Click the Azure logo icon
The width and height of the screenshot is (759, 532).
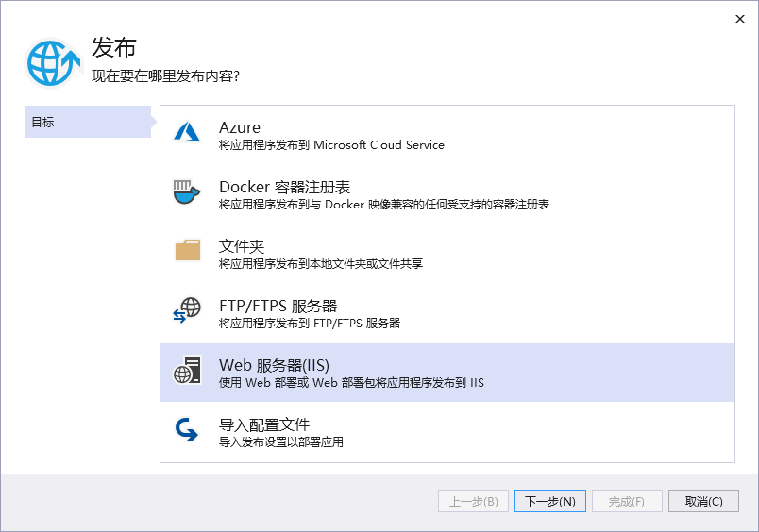point(187,132)
